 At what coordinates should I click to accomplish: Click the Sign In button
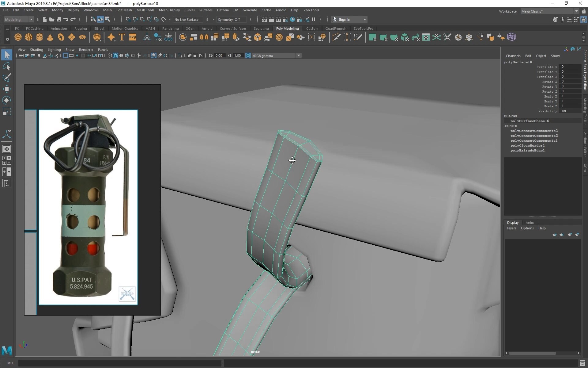tap(344, 19)
